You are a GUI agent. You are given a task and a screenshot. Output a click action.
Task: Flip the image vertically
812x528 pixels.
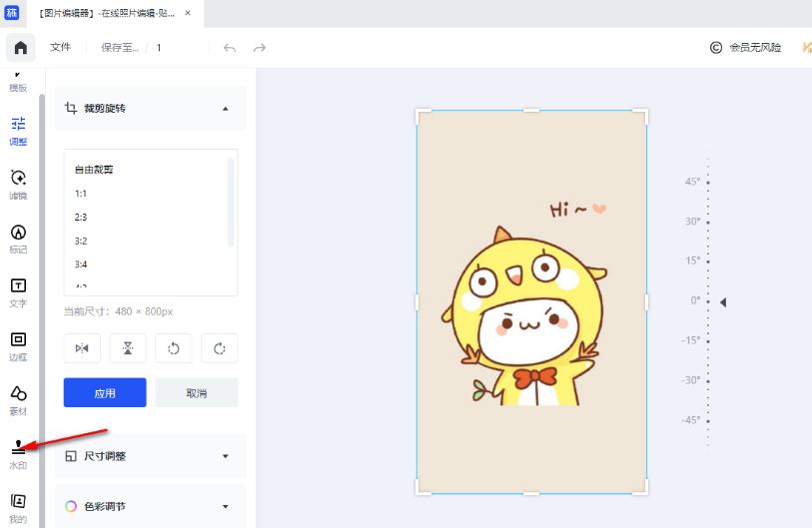pos(128,348)
